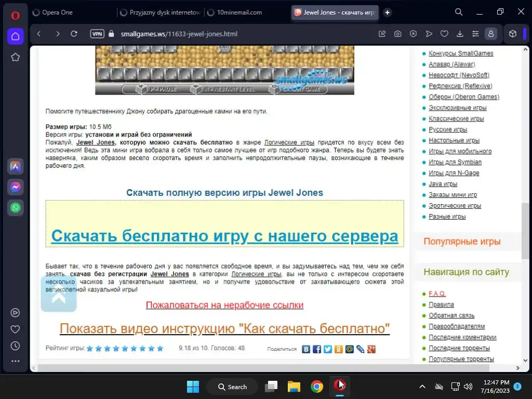Select the Jewel Jones tab

pyautogui.click(x=335, y=12)
